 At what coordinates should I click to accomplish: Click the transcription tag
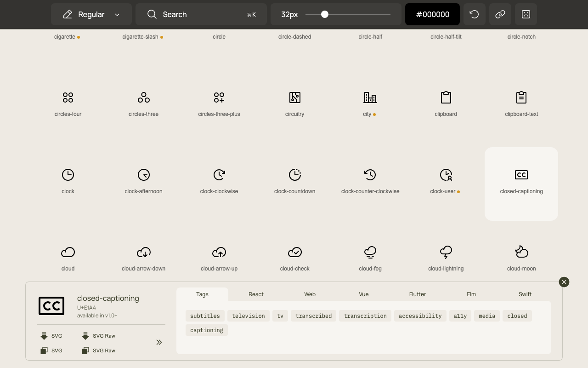tap(365, 316)
